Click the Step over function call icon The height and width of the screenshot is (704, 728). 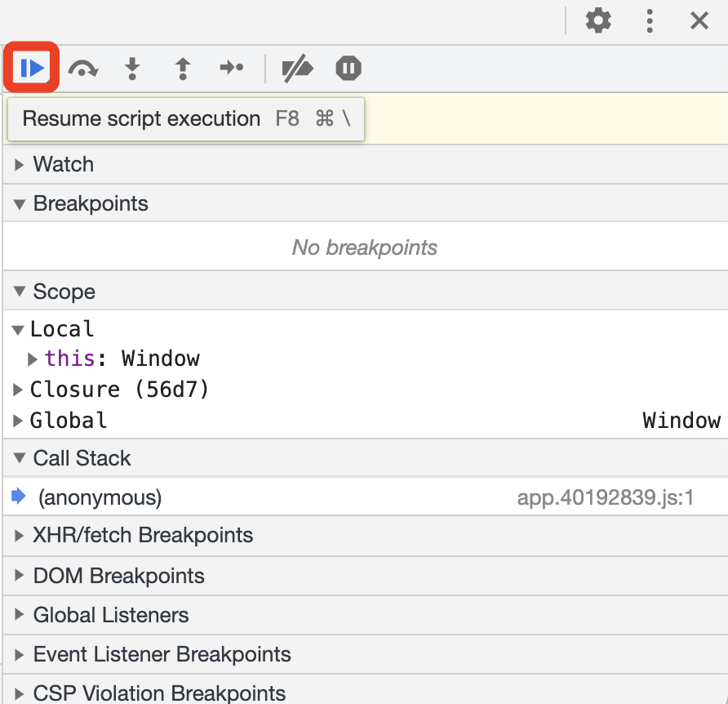click(x=82, y=69)
